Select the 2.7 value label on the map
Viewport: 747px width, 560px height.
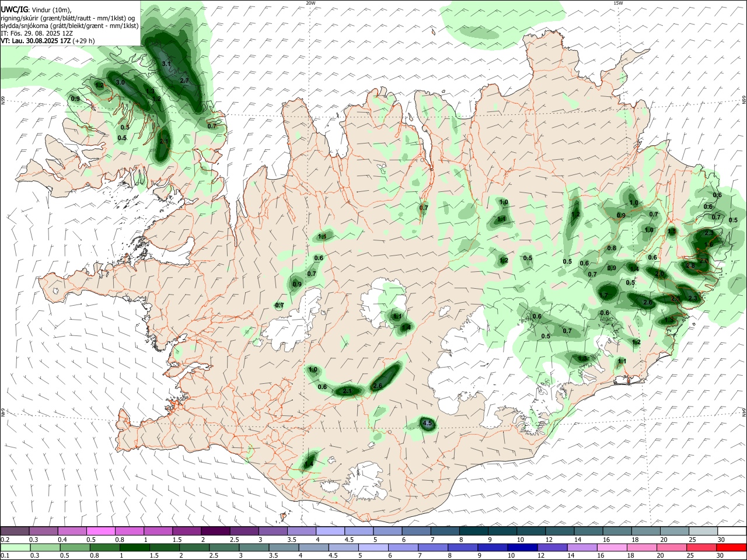184,80
